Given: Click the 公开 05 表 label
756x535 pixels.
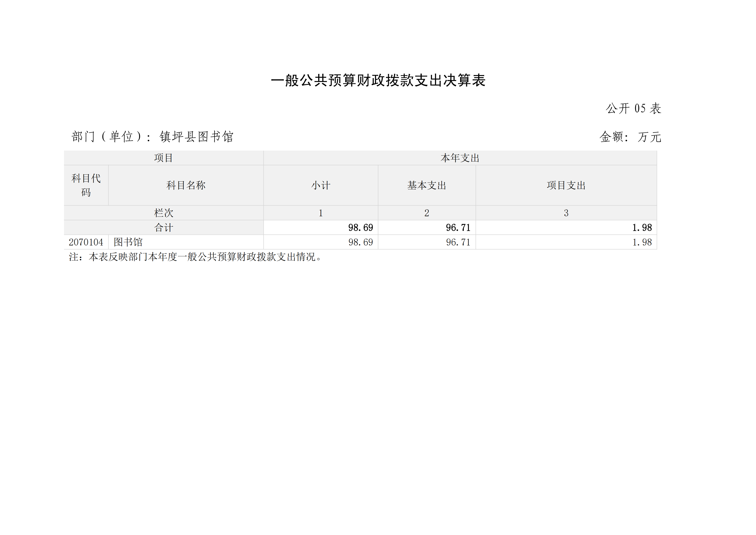Looking at the screenshot, I should click(633, 108).
